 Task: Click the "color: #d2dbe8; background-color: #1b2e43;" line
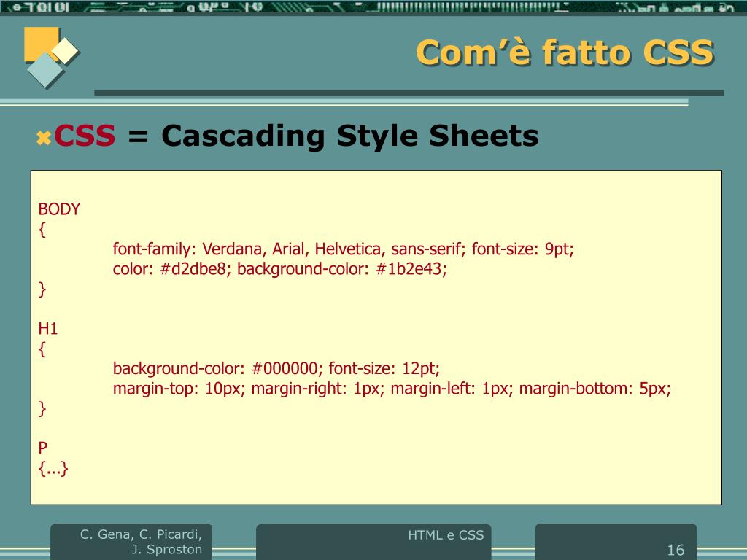(x=279, y=269)
